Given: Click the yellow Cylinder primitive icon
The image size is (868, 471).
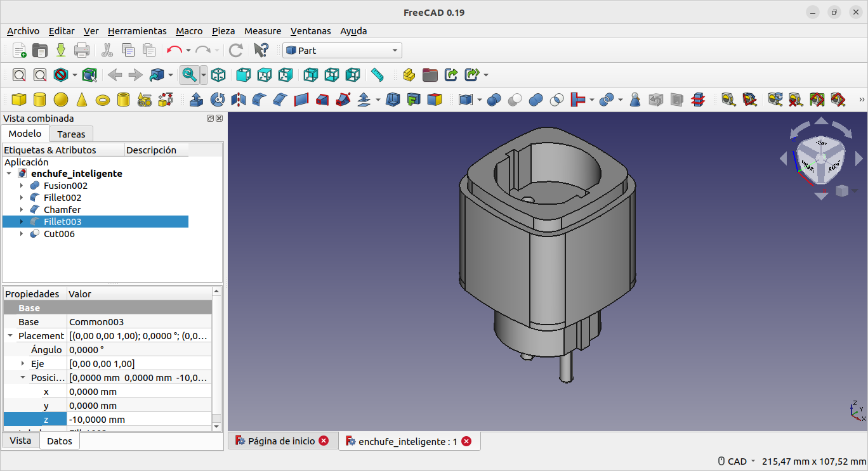Looking at the screenshot, I should pyautogui.click(x=39, y=100).
